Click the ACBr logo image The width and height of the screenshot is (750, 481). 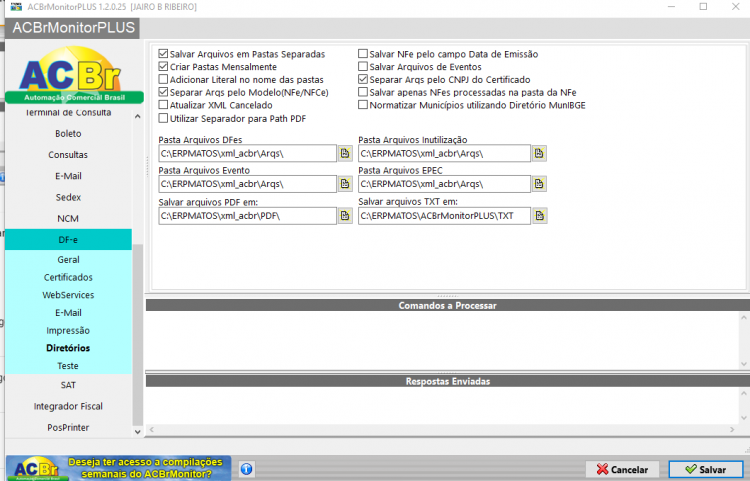coord(74,75)
